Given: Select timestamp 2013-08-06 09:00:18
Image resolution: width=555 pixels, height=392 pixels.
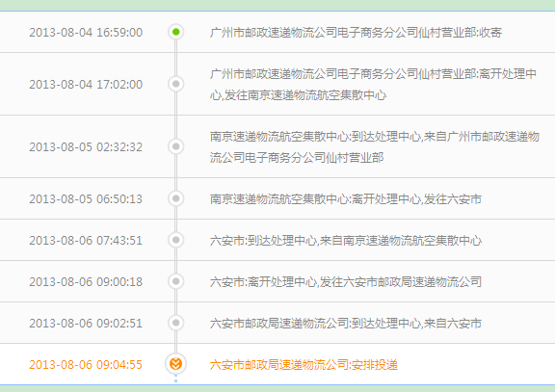Looking at the screenshot, I should pos(86,282).
